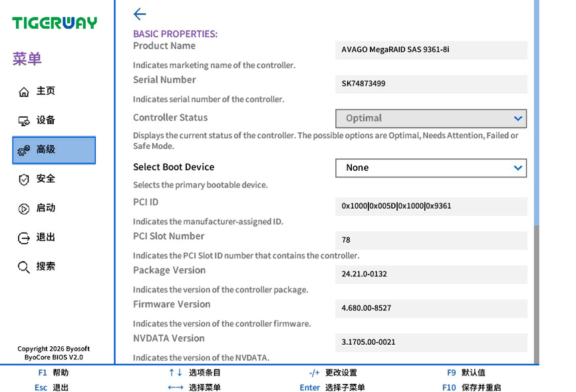Click the Copyright 2026 Byosoft text
The height and width of the screenshot is (392, 576).
[54, 349]
